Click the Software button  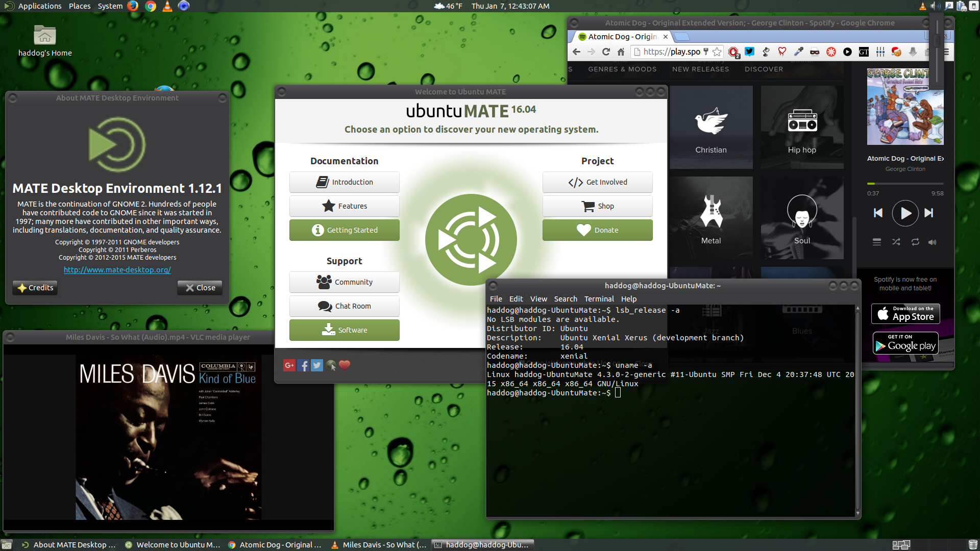[x=345, y=330]
